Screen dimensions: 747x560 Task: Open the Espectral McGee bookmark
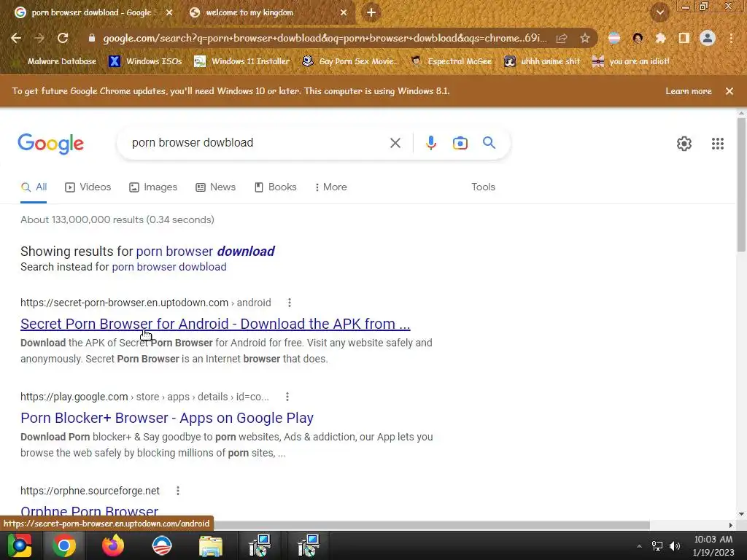452,61
